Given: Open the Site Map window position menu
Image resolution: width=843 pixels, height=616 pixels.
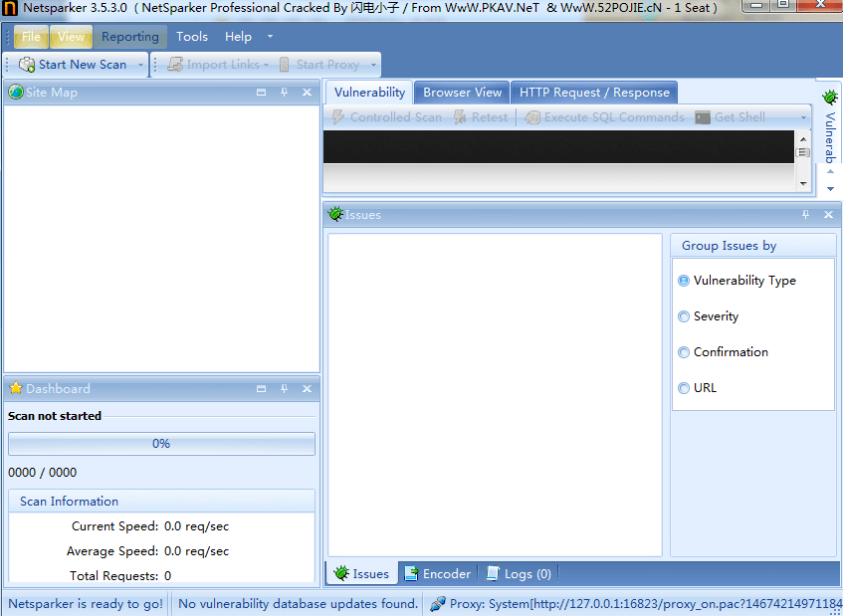Looking at the screenshot, I should [x=261, y=93].
